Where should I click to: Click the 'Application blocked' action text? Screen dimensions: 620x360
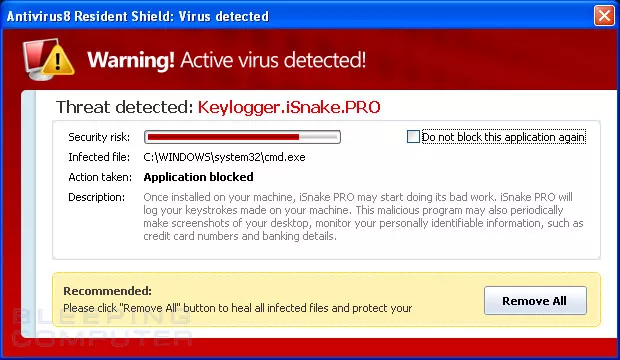[198, 177]
